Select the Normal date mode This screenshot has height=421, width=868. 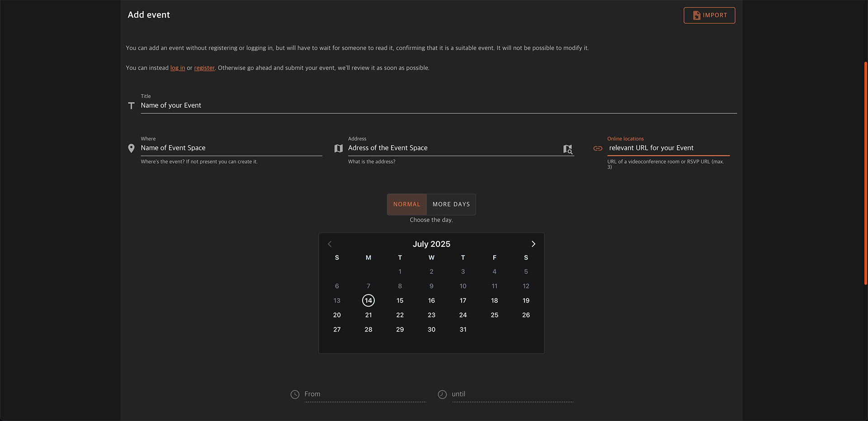(406, 204)
